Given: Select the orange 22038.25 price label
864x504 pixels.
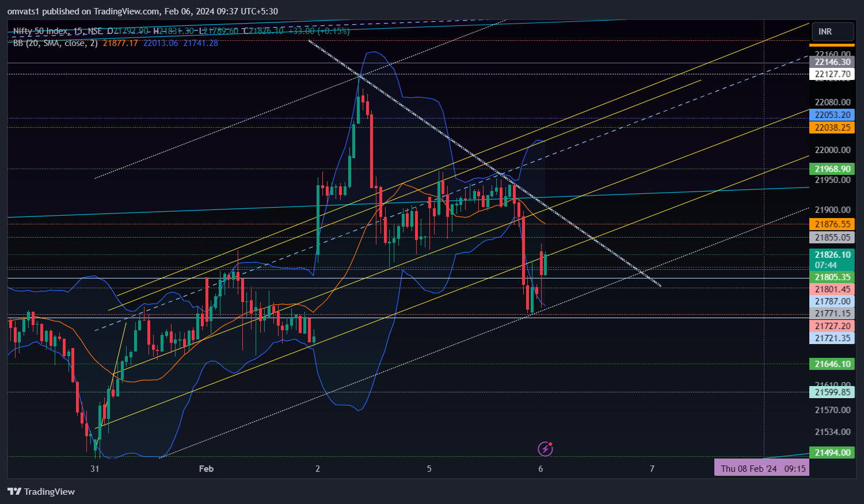Looking at the screenshot, I should [832, 128].
